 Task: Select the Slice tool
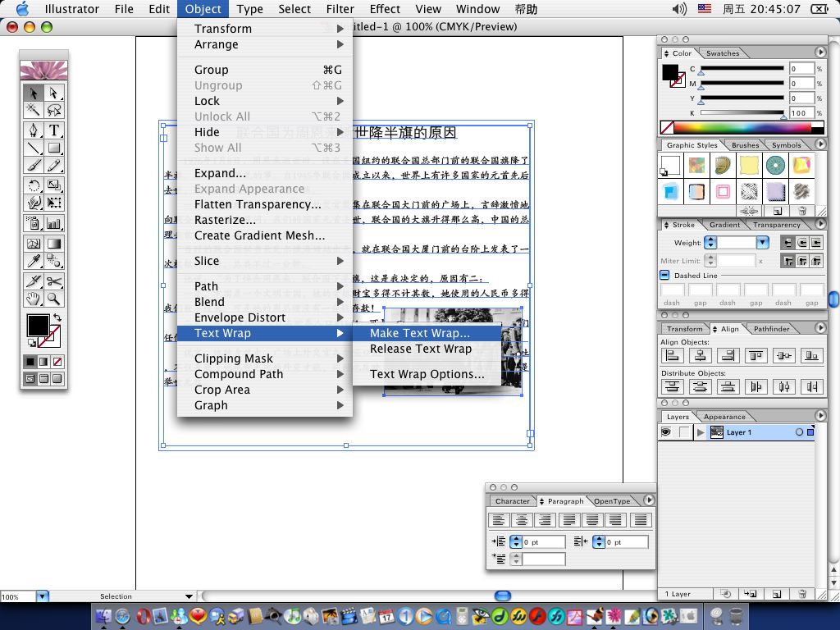pos(33,281)
